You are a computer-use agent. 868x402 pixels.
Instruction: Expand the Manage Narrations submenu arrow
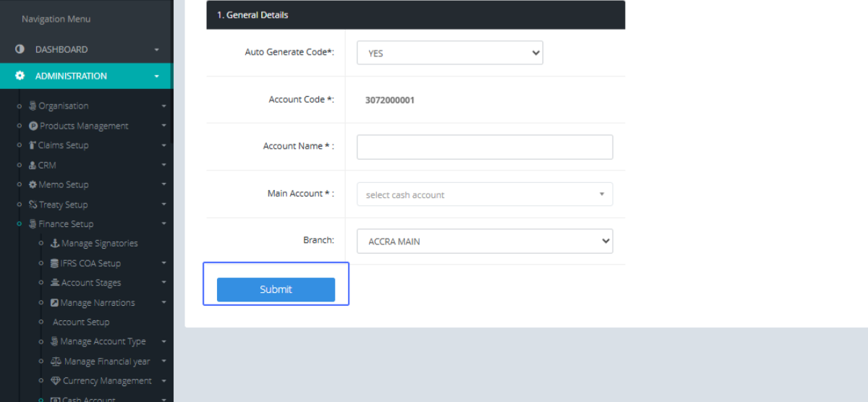[x=164, y=303]
